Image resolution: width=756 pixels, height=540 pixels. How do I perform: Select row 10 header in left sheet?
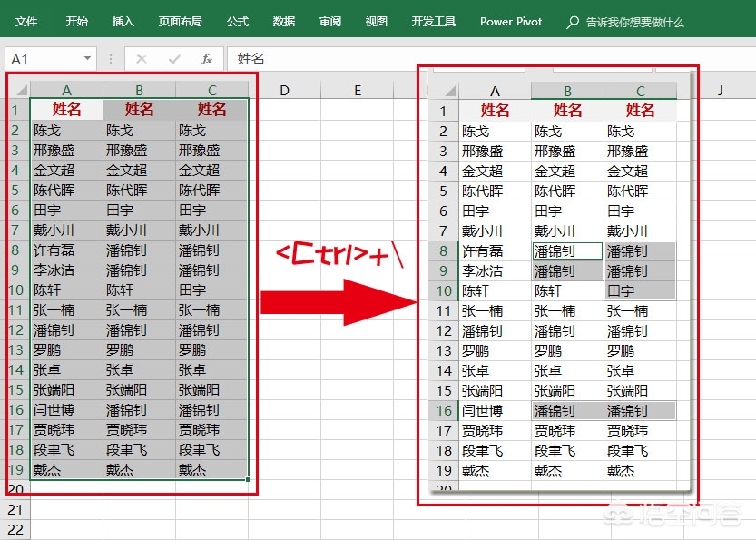[x=15, y=290]
